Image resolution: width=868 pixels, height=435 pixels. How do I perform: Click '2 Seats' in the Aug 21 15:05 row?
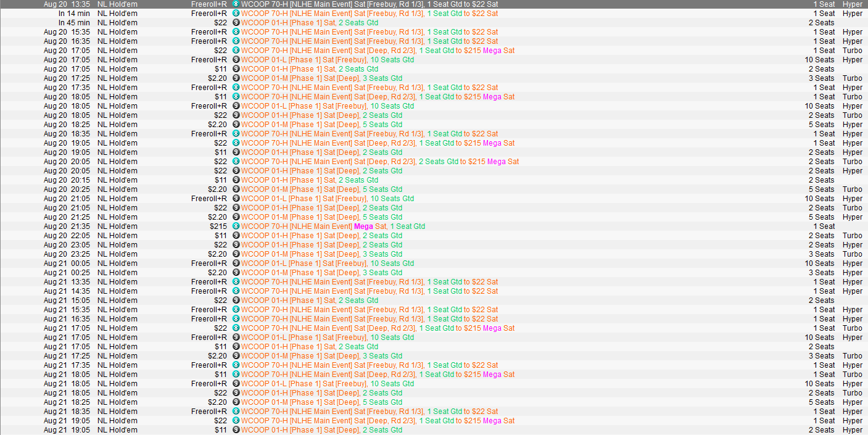(x=821, y=300)
